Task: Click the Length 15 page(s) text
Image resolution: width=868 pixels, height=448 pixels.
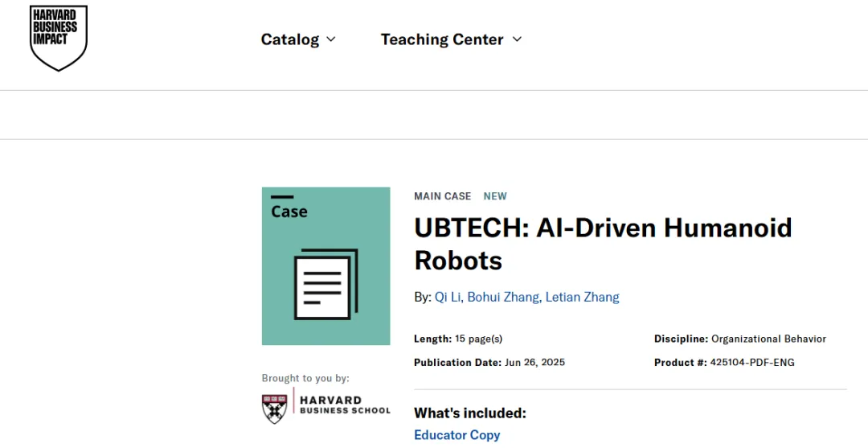Action: click(480, 339)
